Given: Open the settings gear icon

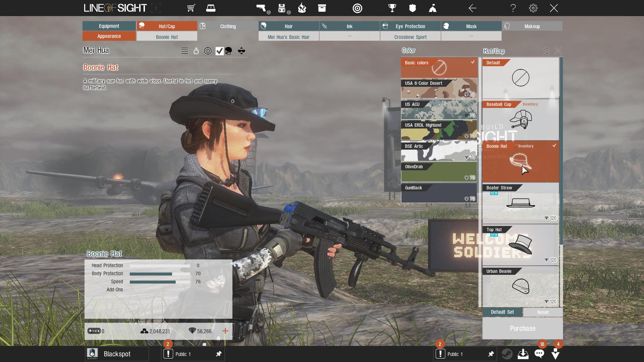Looking at the screenshot, I should pos(533,8).
